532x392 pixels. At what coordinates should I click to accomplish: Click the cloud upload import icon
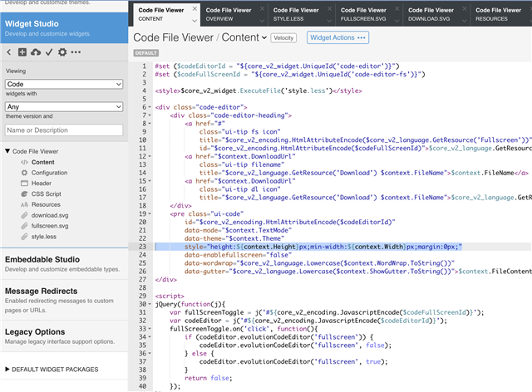point(36,52)
